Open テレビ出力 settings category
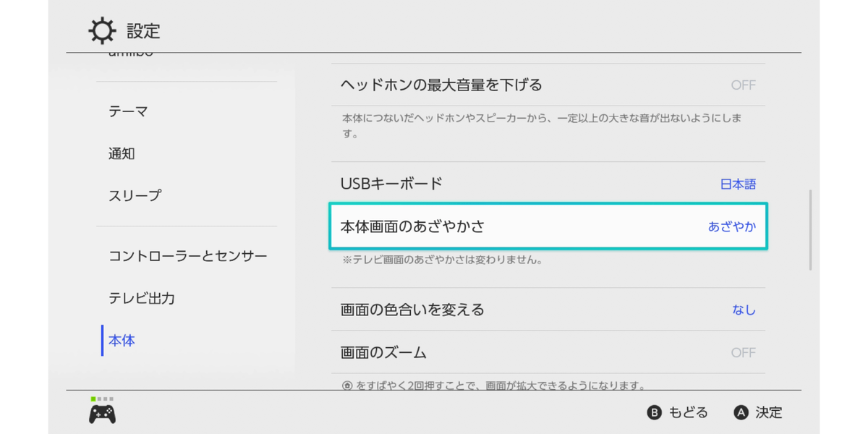Screen dimensions: 868x434 pos(142,298)
